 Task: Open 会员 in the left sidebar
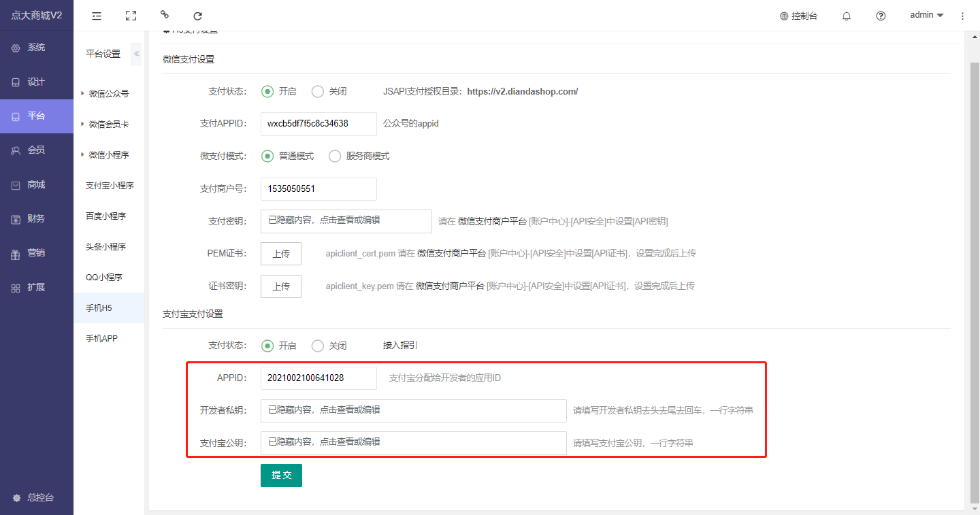tap(36, 150)
